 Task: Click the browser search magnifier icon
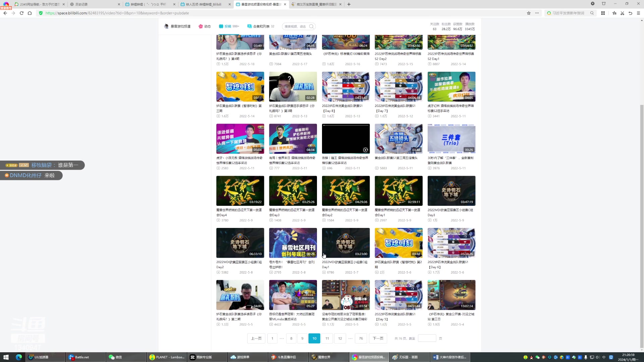click(x=592, y=13)
